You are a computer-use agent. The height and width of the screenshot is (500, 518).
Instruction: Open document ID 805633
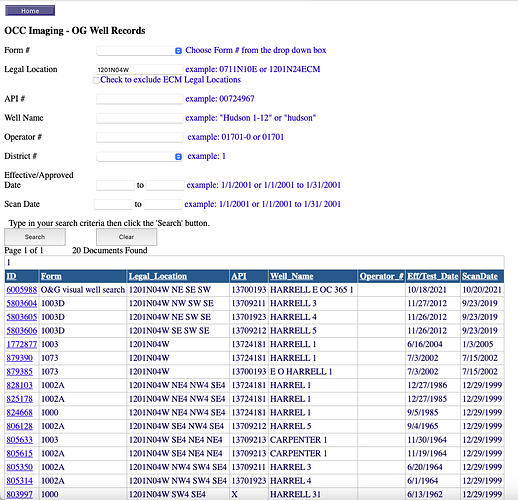point(20,440)
